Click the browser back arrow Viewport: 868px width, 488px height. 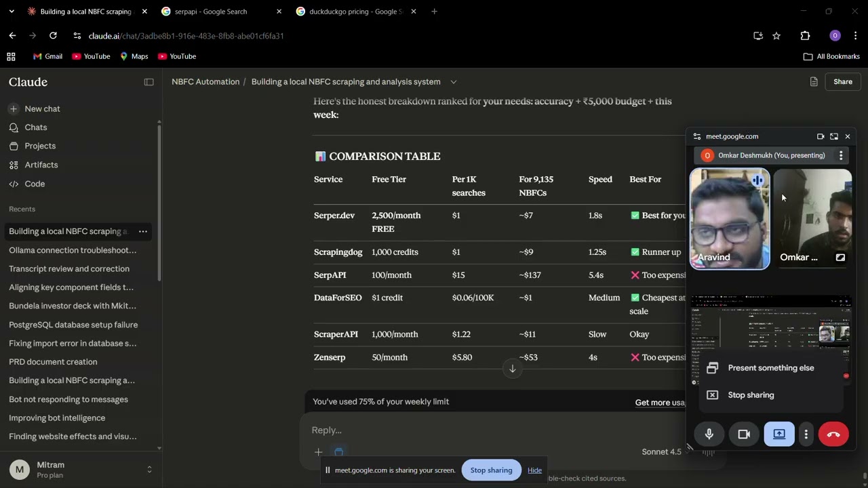[12, 36]
